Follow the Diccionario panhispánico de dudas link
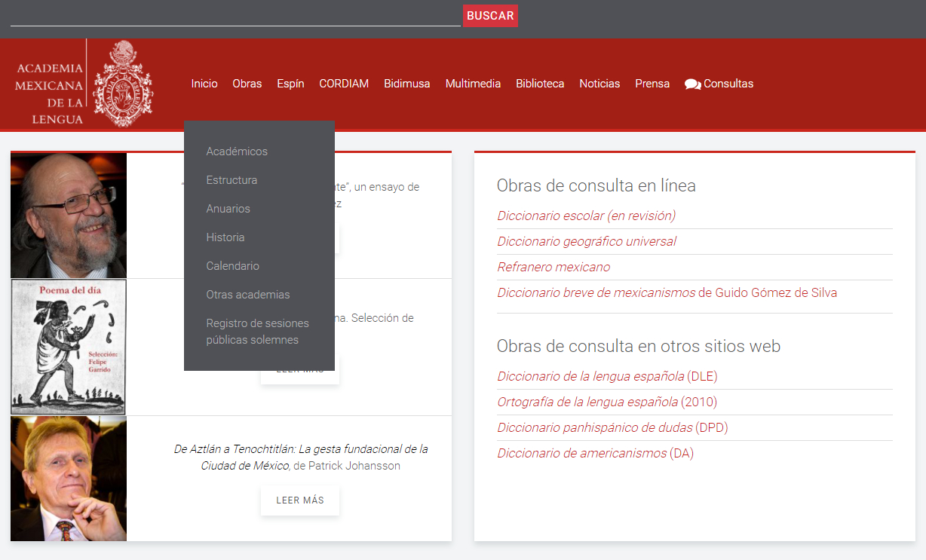This screenshot has width=926, height=560. click(594, 427)
